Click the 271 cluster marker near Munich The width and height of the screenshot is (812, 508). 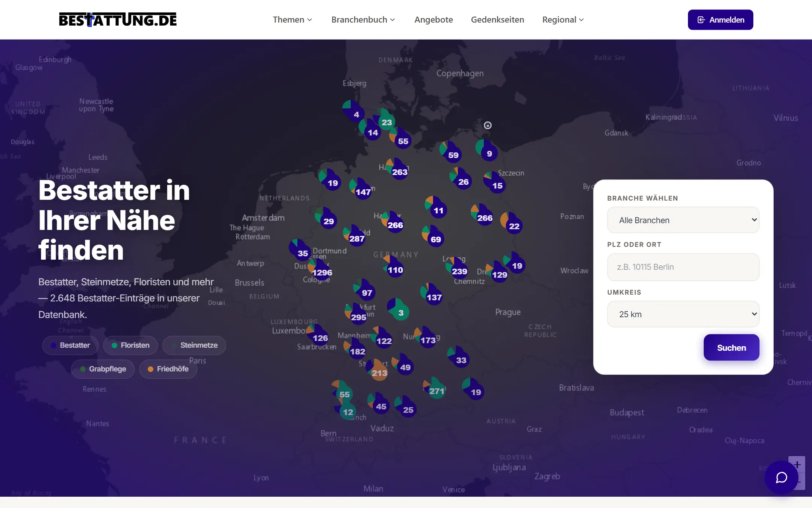435,388
